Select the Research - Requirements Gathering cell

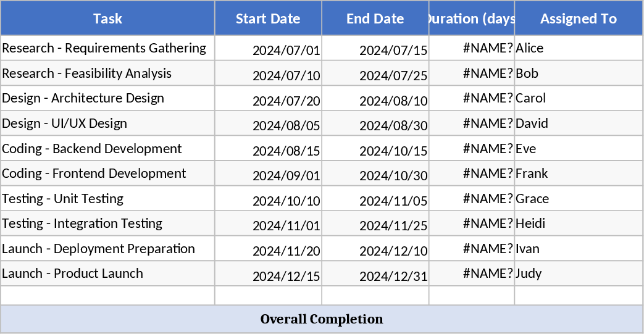[107, 48]
